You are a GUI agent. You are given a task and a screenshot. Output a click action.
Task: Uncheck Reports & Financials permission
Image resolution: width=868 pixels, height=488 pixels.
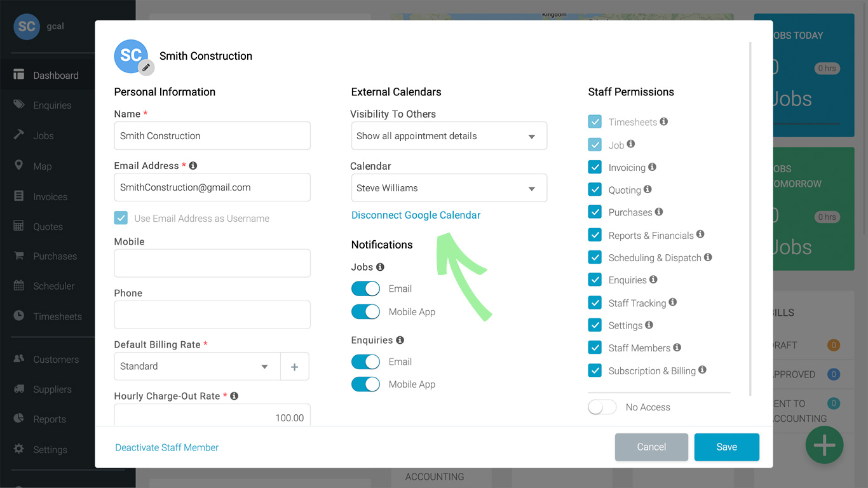[595, 235]
